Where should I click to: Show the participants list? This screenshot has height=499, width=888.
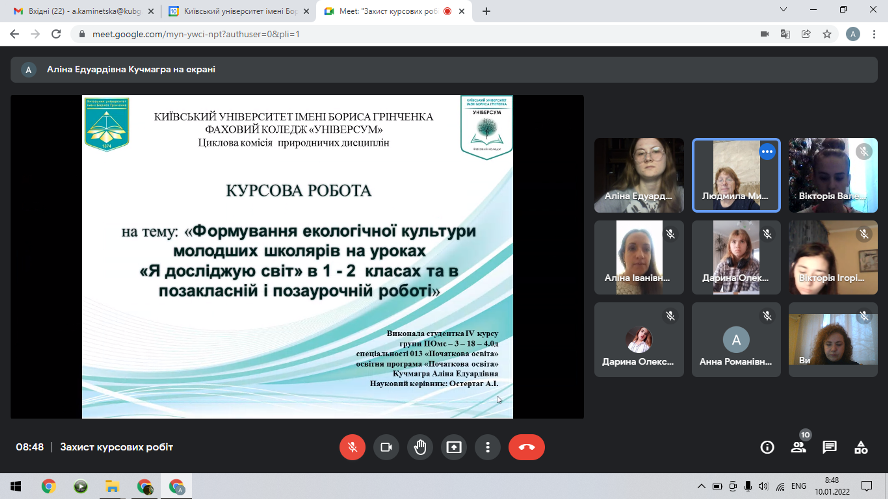pyautogui.click(x=798, y=447)
